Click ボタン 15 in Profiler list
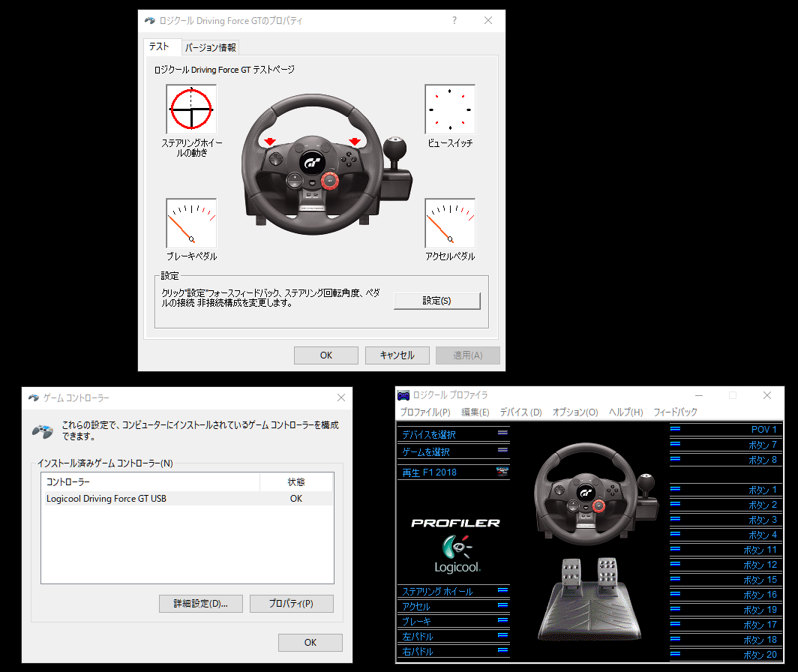 pyautogui.click(x=726, y=579)
